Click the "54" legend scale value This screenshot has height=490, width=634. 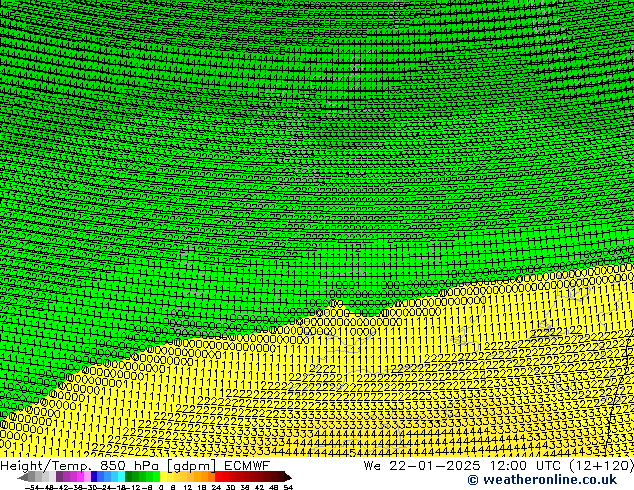tap(288, 488)
